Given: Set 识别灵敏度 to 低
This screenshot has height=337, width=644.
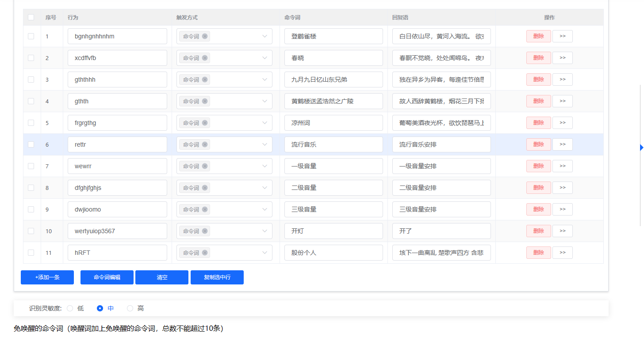Looking at the screenshot, I should 70,308.
